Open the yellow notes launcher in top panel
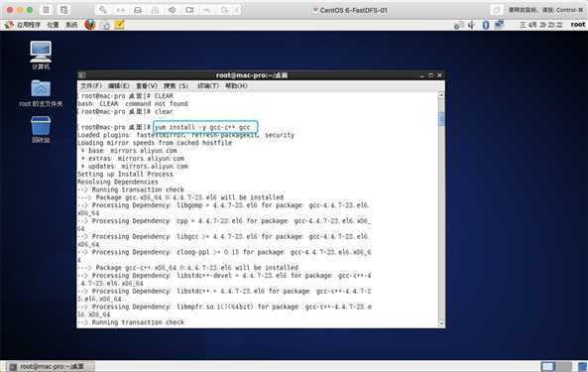 pyautogui.click(x=119, y=25)
